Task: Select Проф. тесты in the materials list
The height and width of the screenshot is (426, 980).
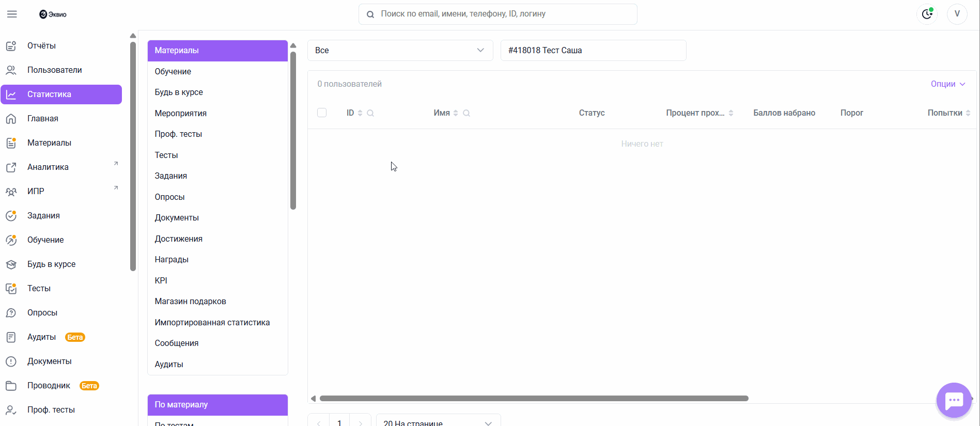Action: coord(217,134)
